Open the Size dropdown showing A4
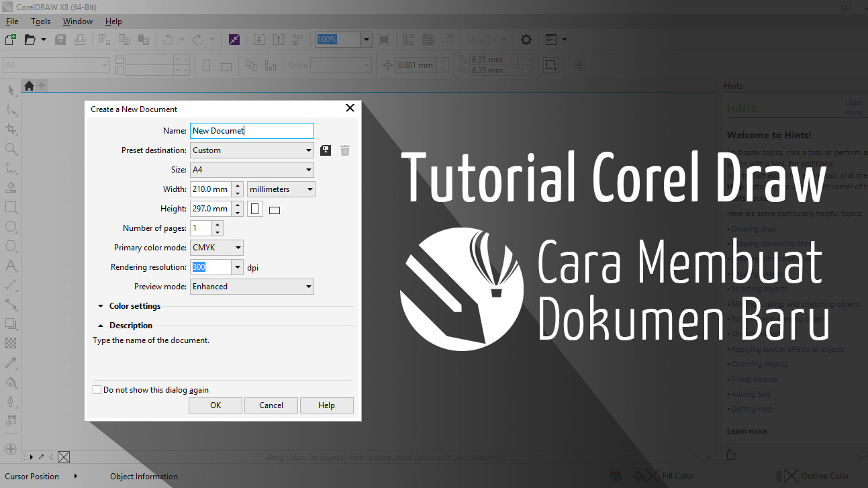Image resolution: width=868 pixels, height=488 pixels. coord(252,170)
